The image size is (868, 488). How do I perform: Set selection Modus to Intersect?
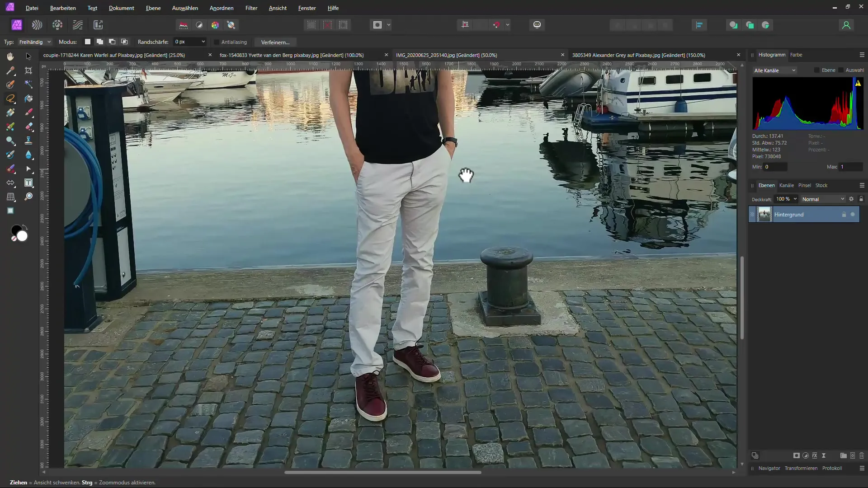[124, 42]
